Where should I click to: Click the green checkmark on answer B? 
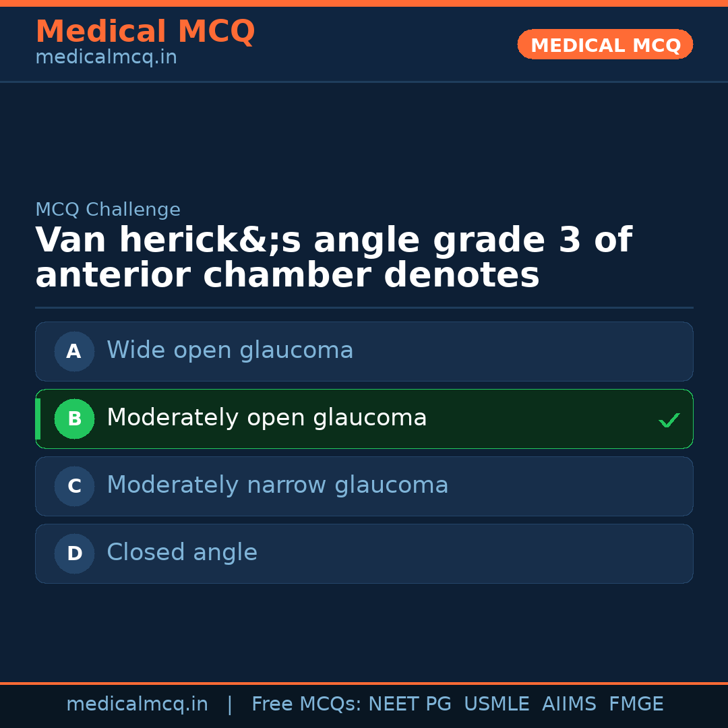pyautogui.click(x=669, y=420)
